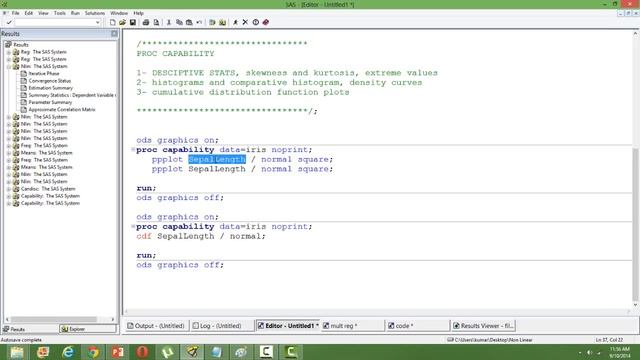The image size is (640, 360).
Task: Select the Parameter Summary output item
Action: [x=50, y=102]
